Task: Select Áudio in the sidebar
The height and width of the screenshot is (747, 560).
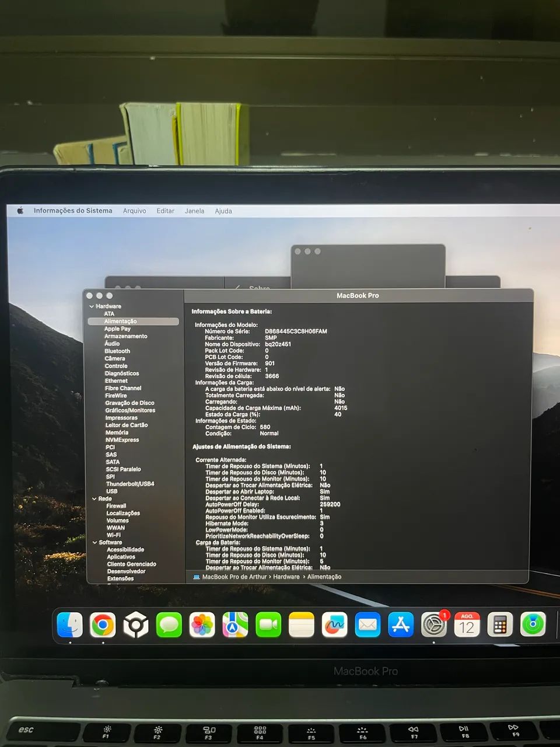Action: pyautogui.click(x=112, y=344)
